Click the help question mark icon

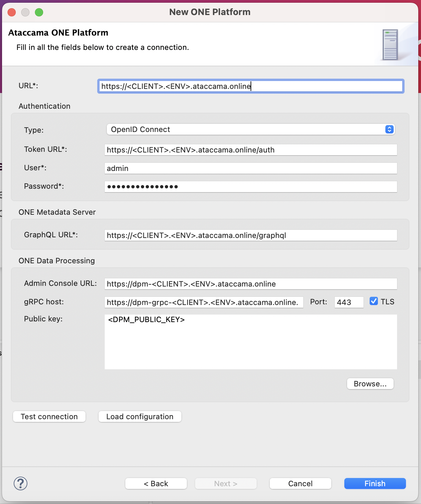click(20, 484)
